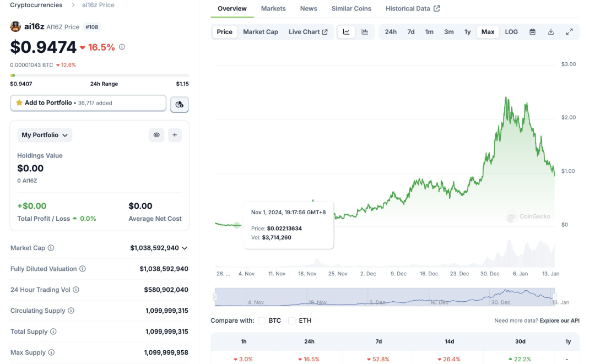Check the ETH compare checkbox
The image size is (595, 364).
[x=292, y=320]
